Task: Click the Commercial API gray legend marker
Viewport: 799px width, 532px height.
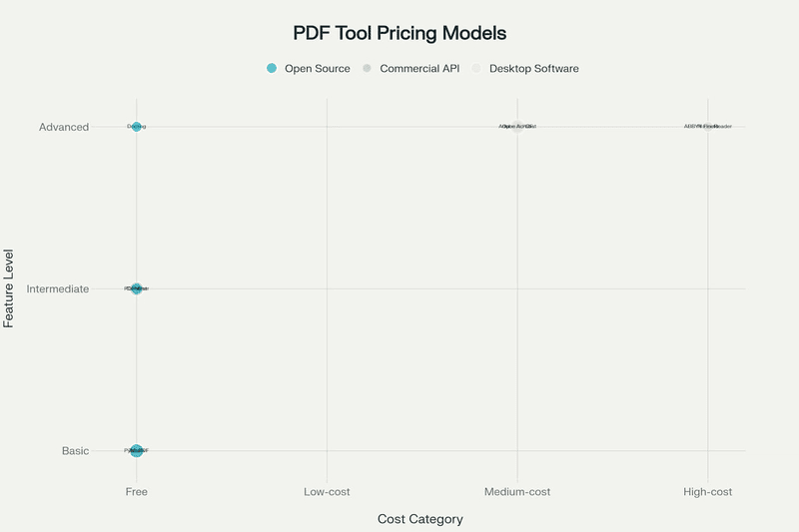Action: 368,69
